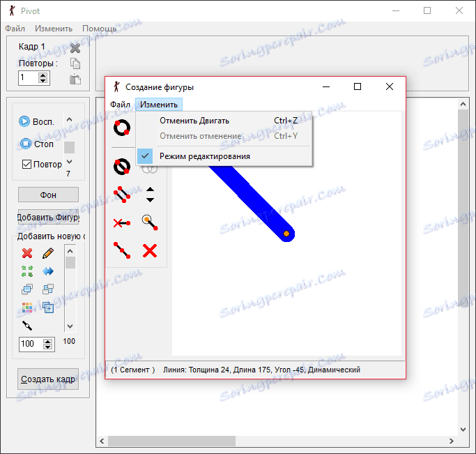Screen dimensions: 476x454
Task: Open Файл menu in main Pivot window
Action: point(15,29)
